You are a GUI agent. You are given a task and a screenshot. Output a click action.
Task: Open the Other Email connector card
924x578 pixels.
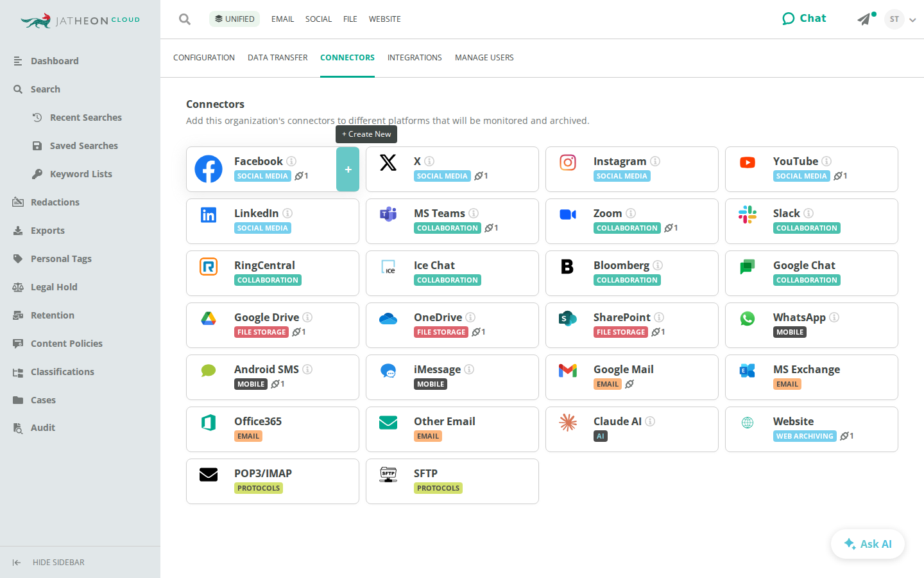(452, 430)
